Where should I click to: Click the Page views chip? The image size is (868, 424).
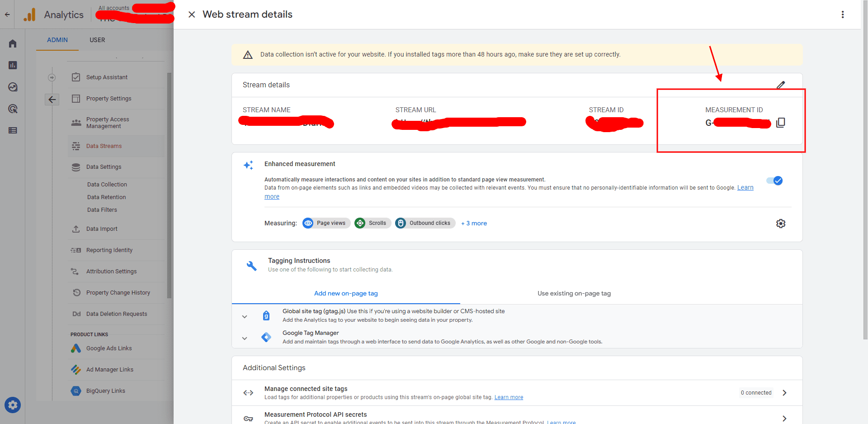(326, 223)
